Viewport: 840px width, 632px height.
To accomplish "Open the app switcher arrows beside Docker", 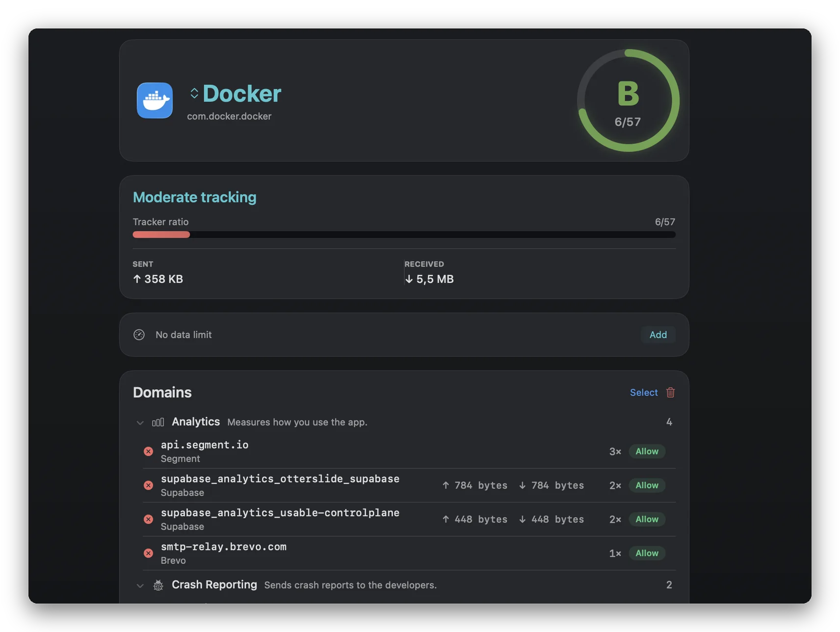I will pos(194,93).
